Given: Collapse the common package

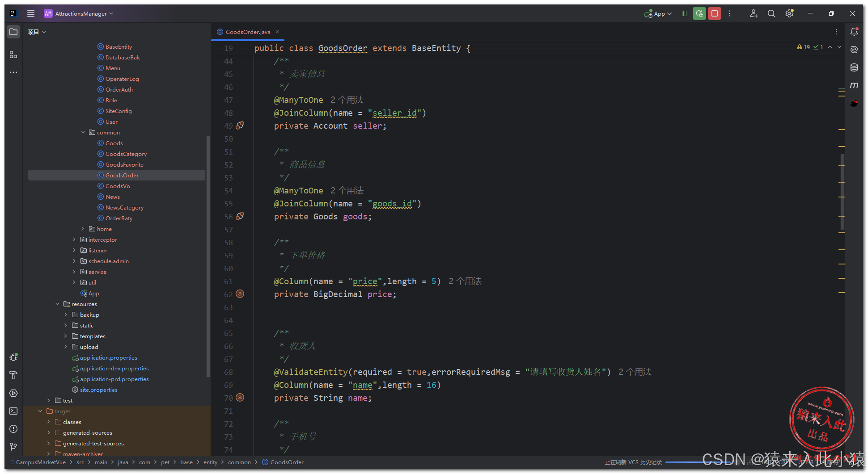Looking at the screenshot, I should pyautogui.click(x=83, y=132).
